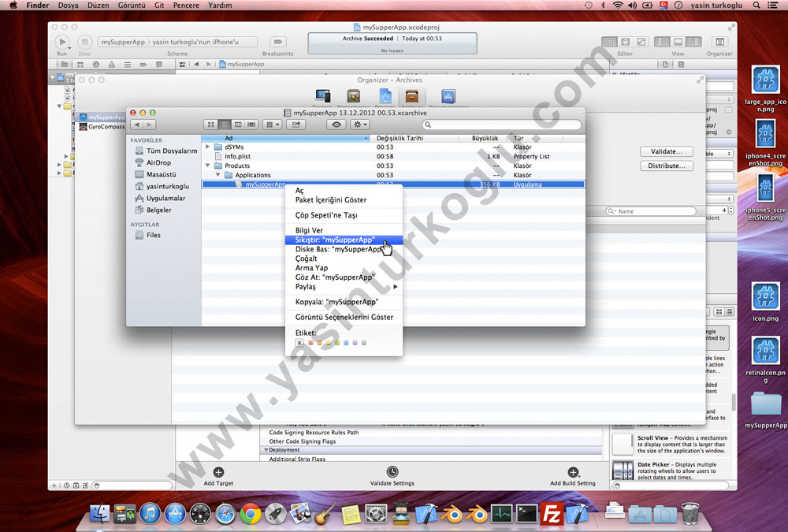The height and width of the screenshot is (532, 788).
Task: Open Uygulamalar in the Finder sidebar
Action: [160, 198]
